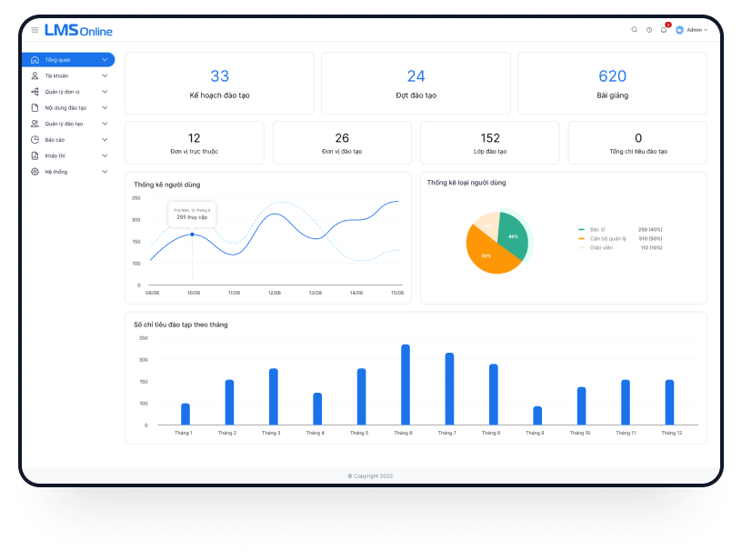Open the Lớp đào tạo stat card
This screenshot has height=560, width=742.
490,143
